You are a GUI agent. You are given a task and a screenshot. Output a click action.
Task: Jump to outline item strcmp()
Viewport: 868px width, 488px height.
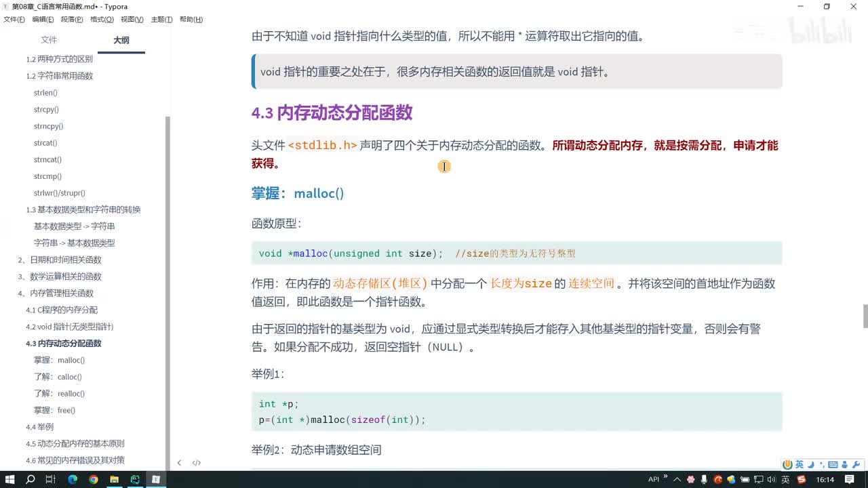pyautogui.click(x=47, y=176)
